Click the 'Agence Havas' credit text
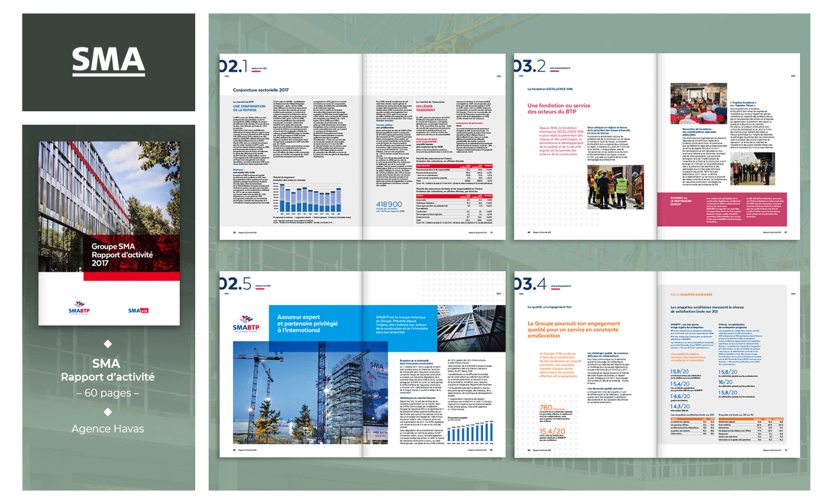The image size is (832, 504). pyautogui.click(x=108, y=429)
